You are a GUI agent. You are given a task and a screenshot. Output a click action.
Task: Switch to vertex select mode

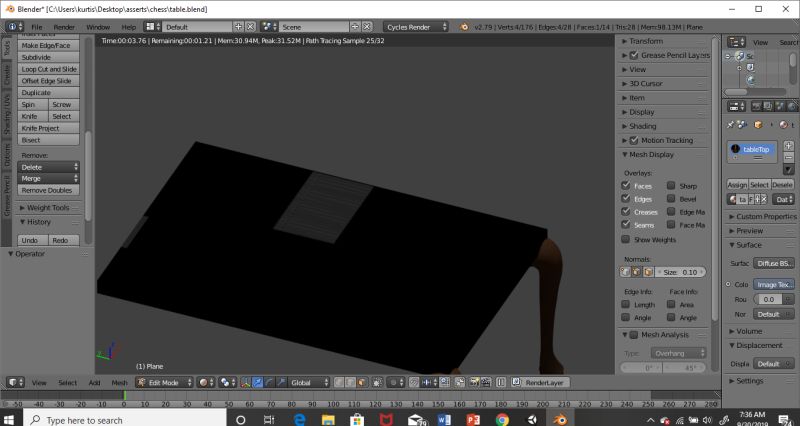339,382
